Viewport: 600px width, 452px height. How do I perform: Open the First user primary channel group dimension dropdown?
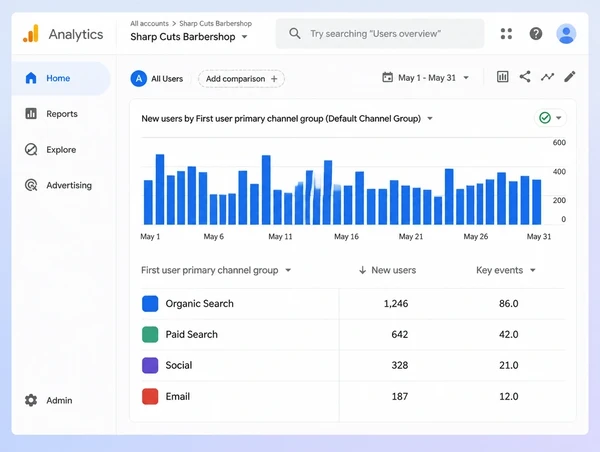click(216, 270)
